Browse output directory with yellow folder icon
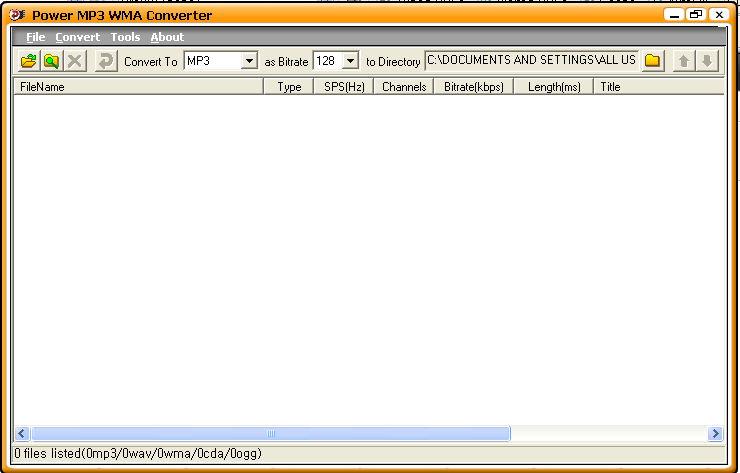740x473 pixels. tap(653, 60)
